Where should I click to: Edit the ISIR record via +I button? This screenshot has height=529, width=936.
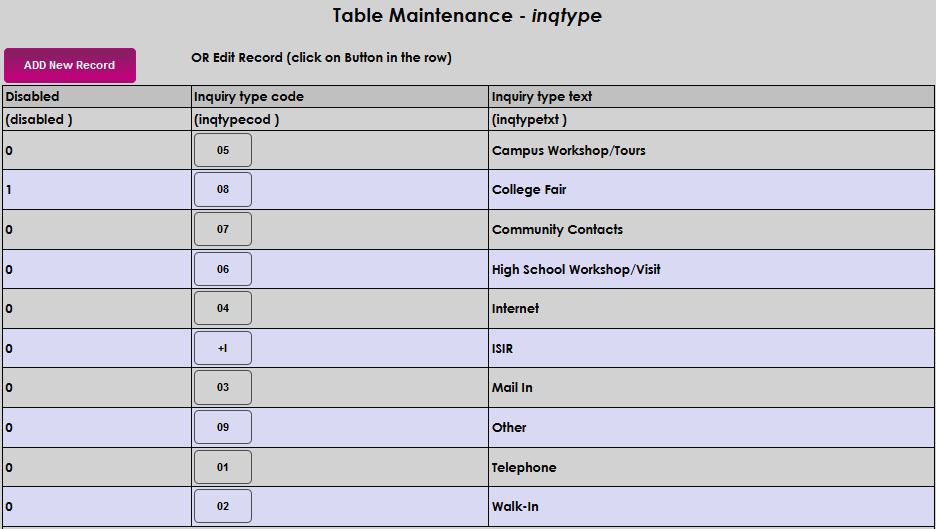pyautogui.click(x=223, y=348)
